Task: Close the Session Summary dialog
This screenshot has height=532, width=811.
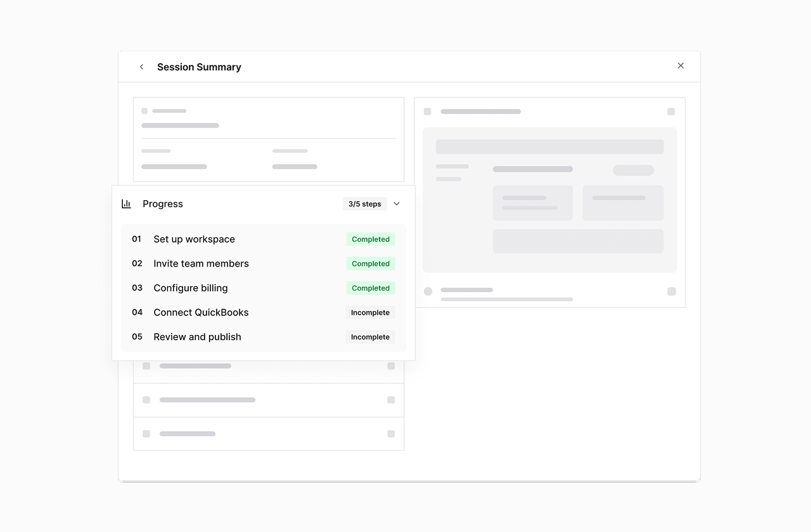Action: (x=680, y=66)
